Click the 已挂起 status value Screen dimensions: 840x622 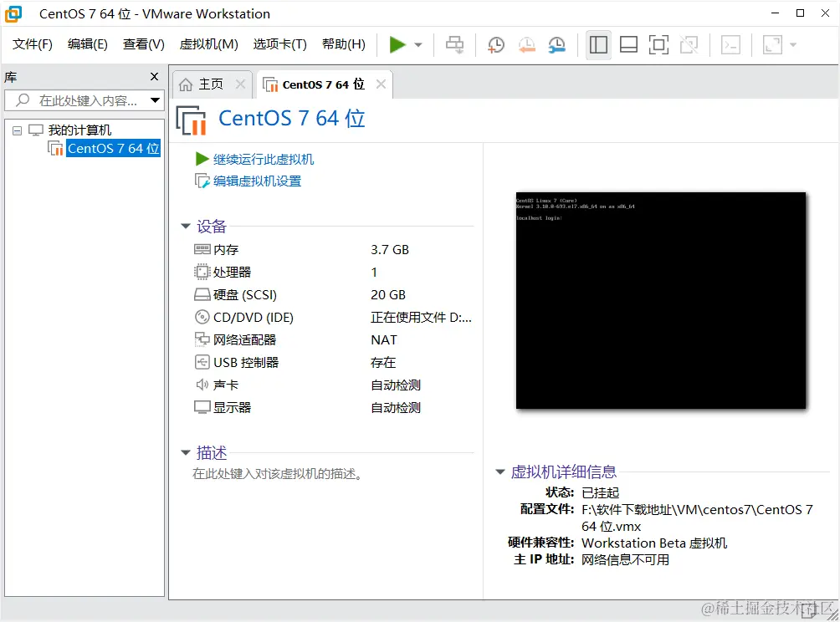pos(600,492)
